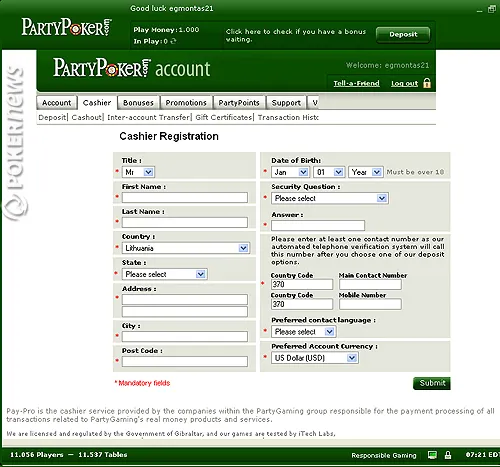Open the Deposit submenu link

(52, 117)
